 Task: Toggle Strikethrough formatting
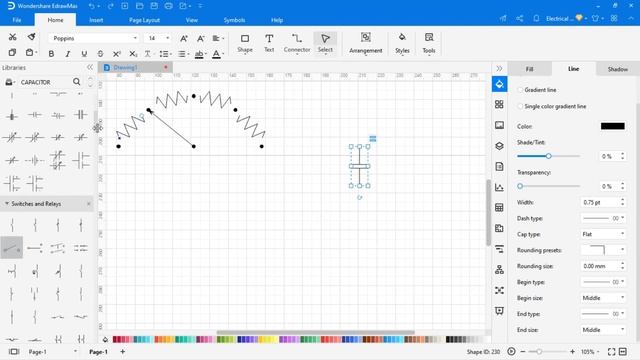click(100, 53)
